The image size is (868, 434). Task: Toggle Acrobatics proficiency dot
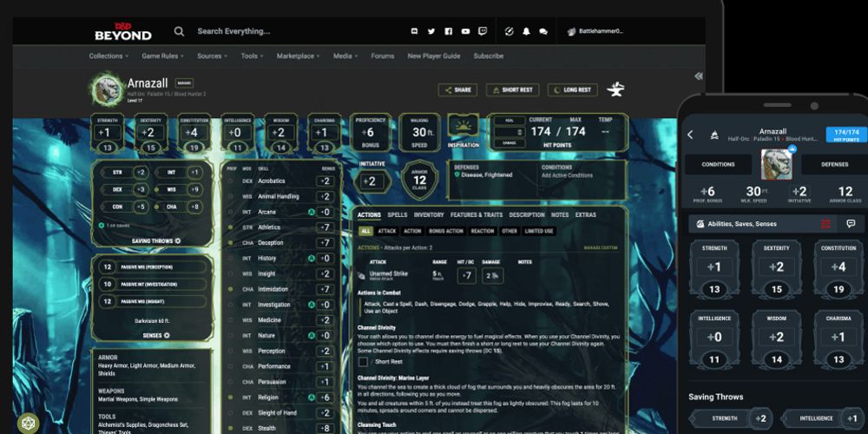(x=229, y=181)
